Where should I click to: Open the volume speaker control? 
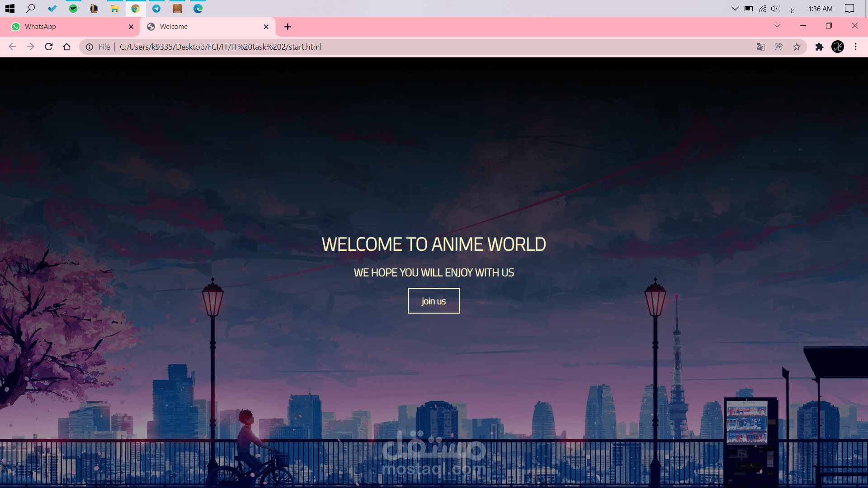pyautogui.click(x=775, y=9)
